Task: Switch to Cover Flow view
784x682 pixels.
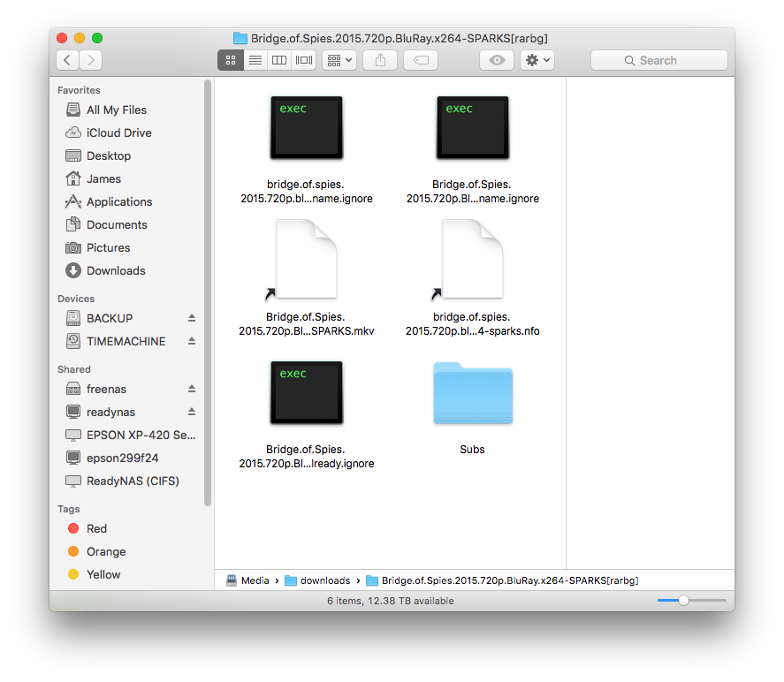Action: tap(303, 60)
